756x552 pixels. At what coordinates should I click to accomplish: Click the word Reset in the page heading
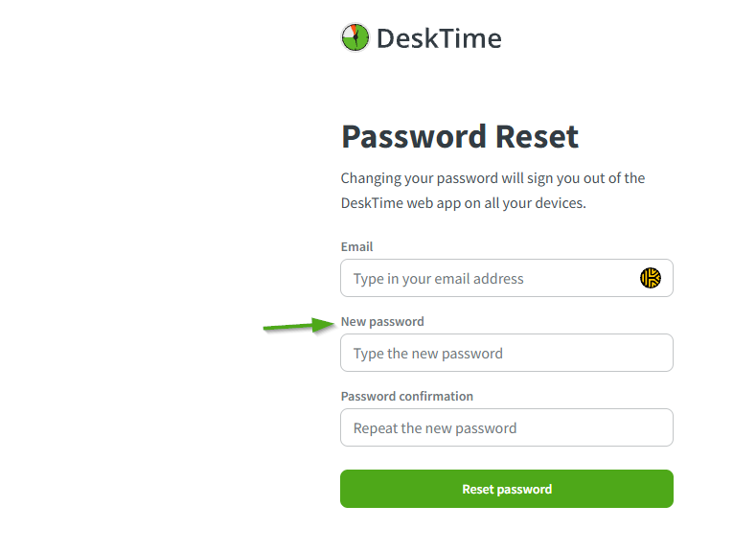(537, 137)
